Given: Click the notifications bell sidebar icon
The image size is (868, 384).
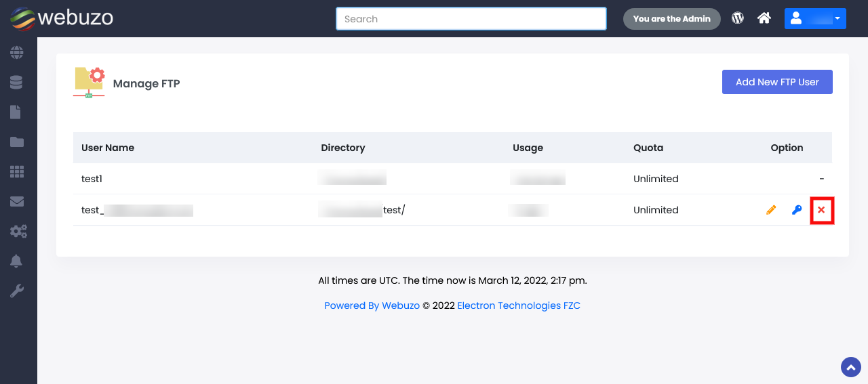Looking at the screenshot, I should pos(16,261).
